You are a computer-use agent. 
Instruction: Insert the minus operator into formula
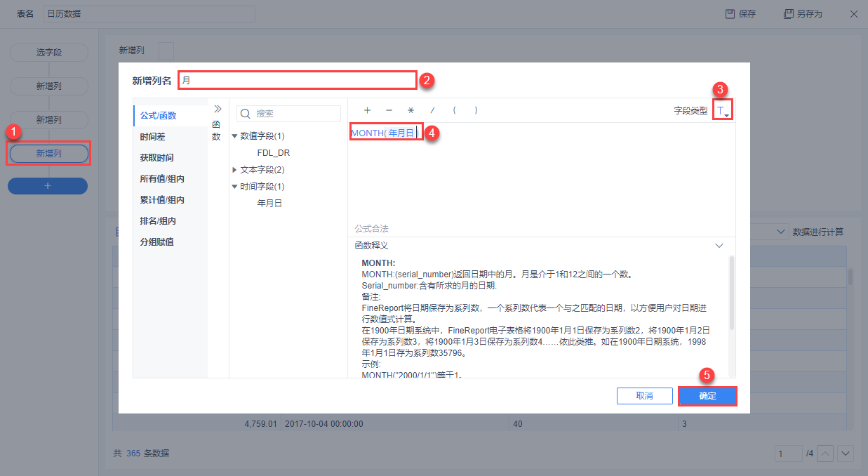coord(389,110)
